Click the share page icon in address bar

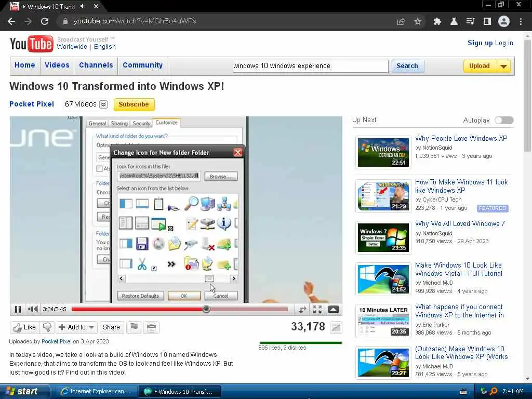[x=401, y=21]
